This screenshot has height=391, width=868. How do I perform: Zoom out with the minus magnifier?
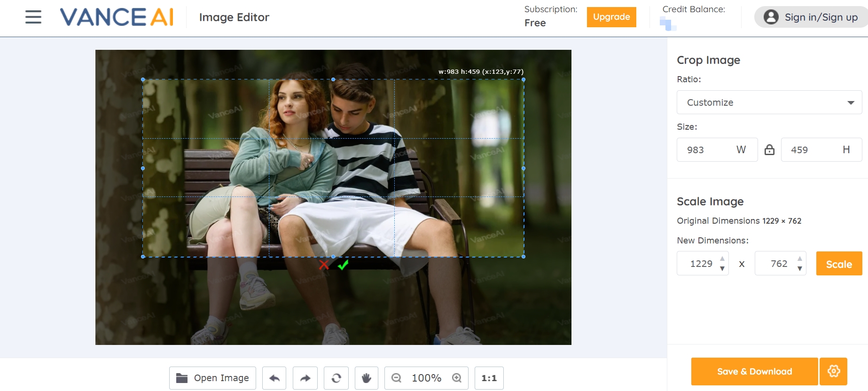[396, 378]
